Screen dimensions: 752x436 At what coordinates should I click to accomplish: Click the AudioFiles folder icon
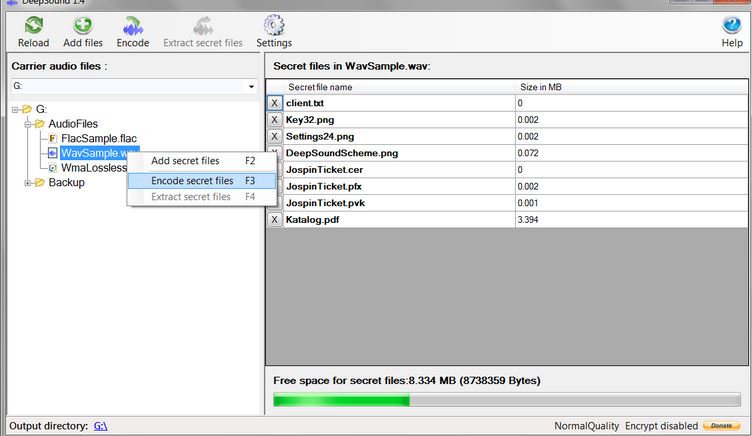[x=40, y=124]
